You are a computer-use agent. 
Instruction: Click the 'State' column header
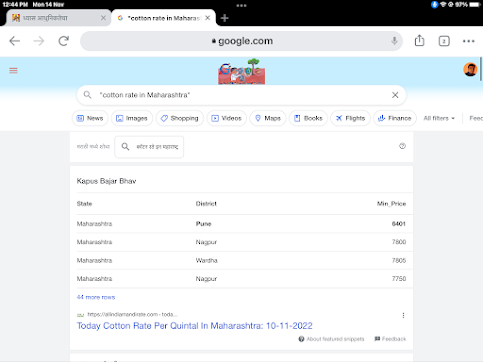coord(84,204)
